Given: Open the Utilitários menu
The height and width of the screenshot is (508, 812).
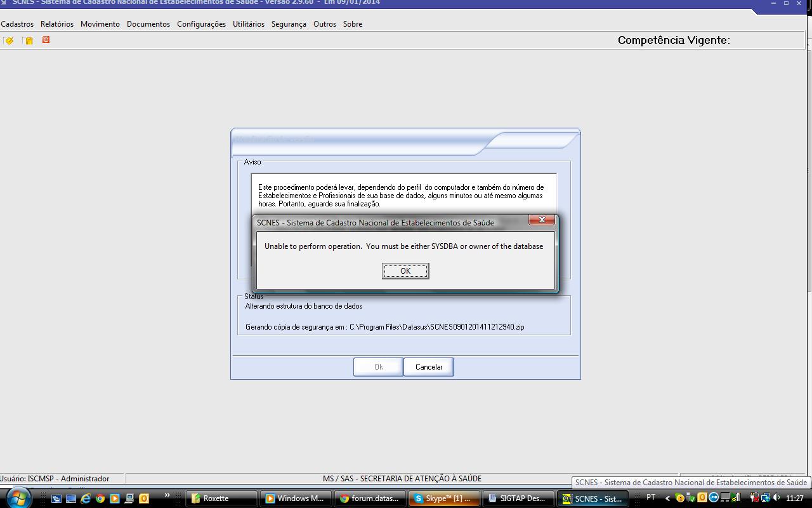Looking at the screenshot, I should tap(249, 24).
